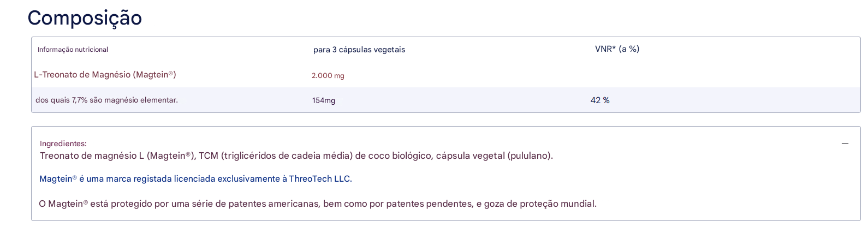Click the Informação nutricional column header

(x=73, y=50)
